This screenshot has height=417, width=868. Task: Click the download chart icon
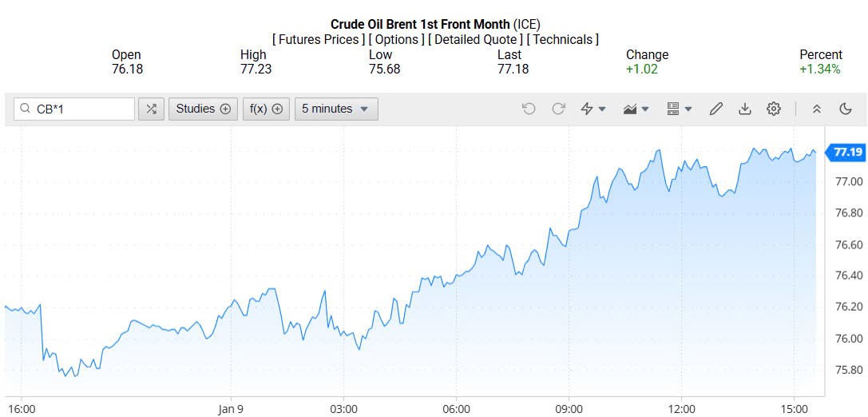[x=745, y=109]
